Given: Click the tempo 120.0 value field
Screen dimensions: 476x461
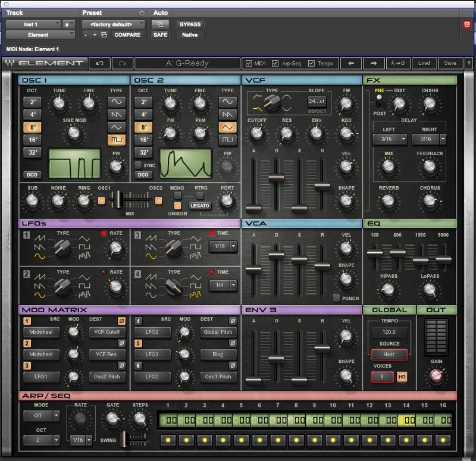Looking at the screenshot, I should pyautogui.click(x=389, y=332).
